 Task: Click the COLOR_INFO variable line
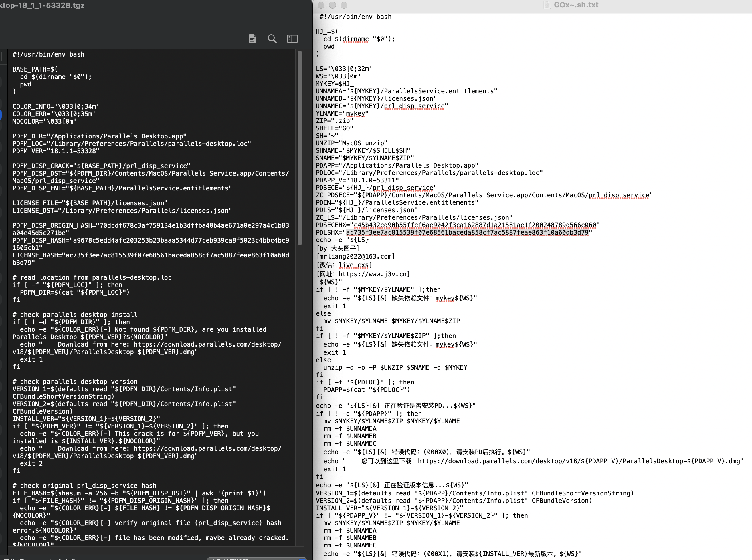click(x=56, y=106)
